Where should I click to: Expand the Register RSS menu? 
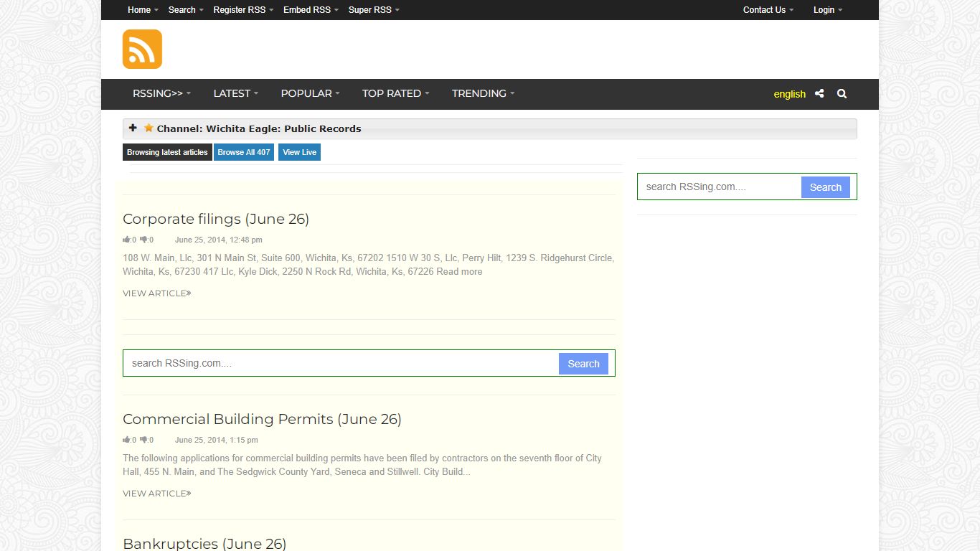coord(243,10)
